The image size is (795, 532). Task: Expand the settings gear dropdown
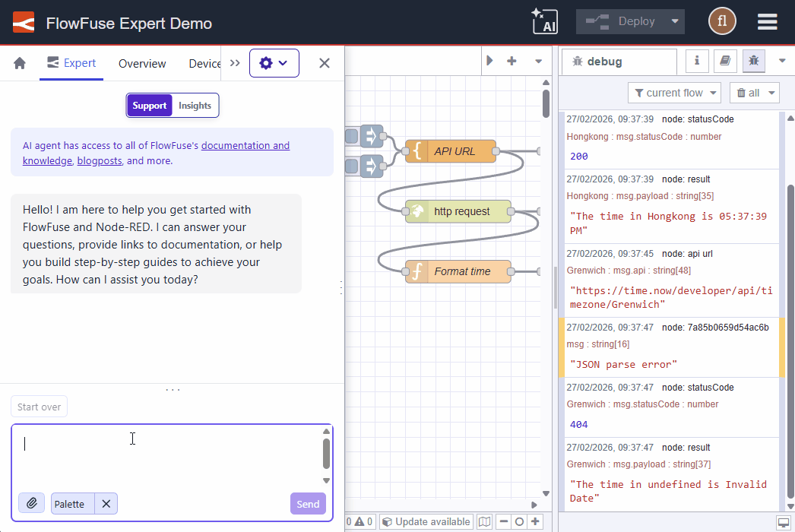[x=274, y=63]
